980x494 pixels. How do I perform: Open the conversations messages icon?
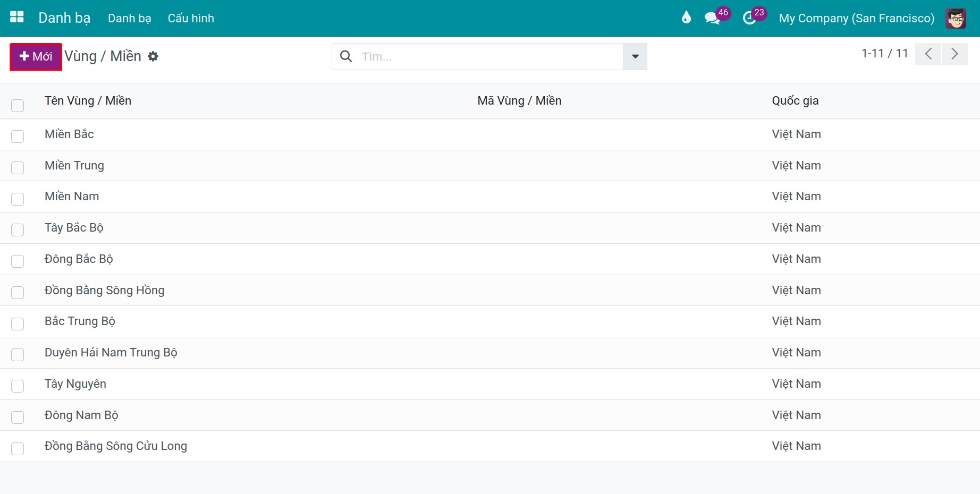coord(712,18)
